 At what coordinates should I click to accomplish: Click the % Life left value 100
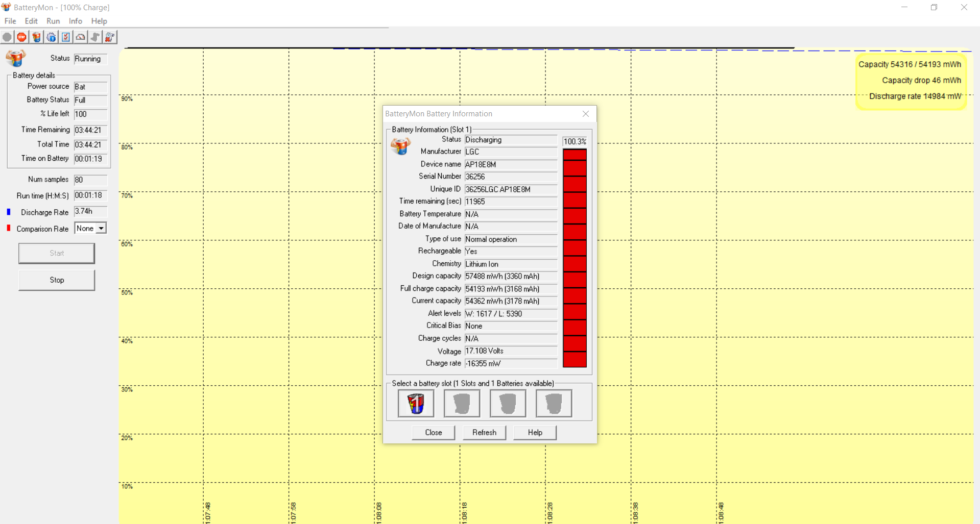90,114
